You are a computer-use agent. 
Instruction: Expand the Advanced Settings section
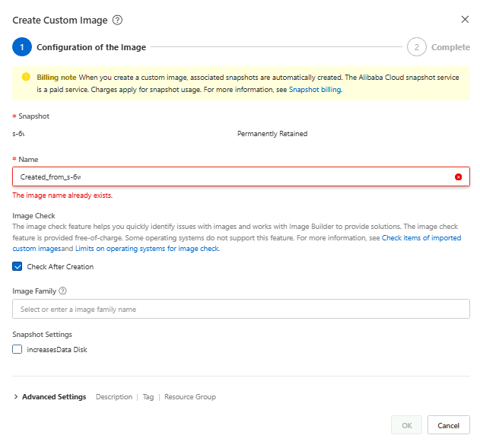tap(54, 397)
